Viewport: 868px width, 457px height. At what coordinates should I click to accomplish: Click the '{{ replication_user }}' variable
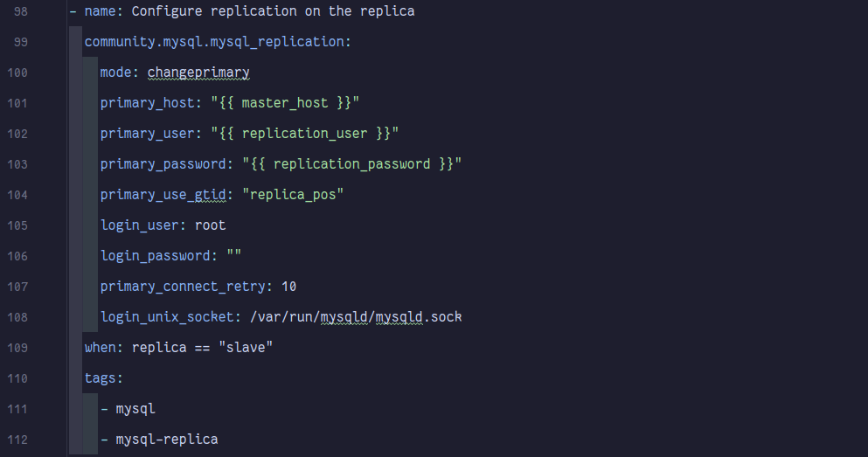pos(309,134)
